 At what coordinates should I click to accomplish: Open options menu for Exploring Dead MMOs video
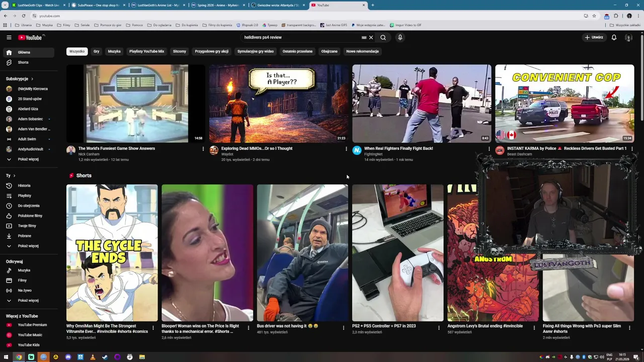pyautogui.click(x=346, y=149)
